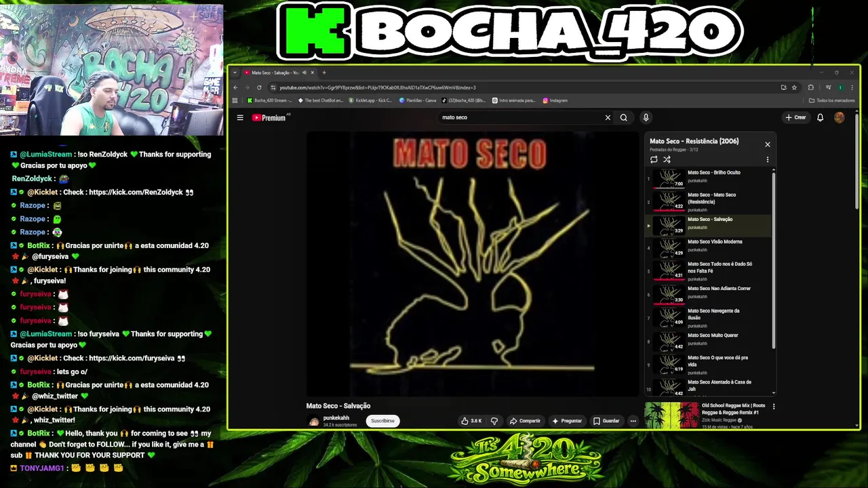
Task: Select the 'Mato Seco - Salvação' browser tab
Action: pyautogui.click(x=275, y=73)
